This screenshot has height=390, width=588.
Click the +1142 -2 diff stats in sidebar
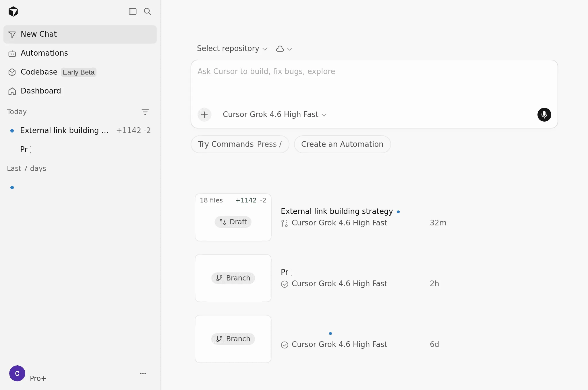tap(133, 130)
